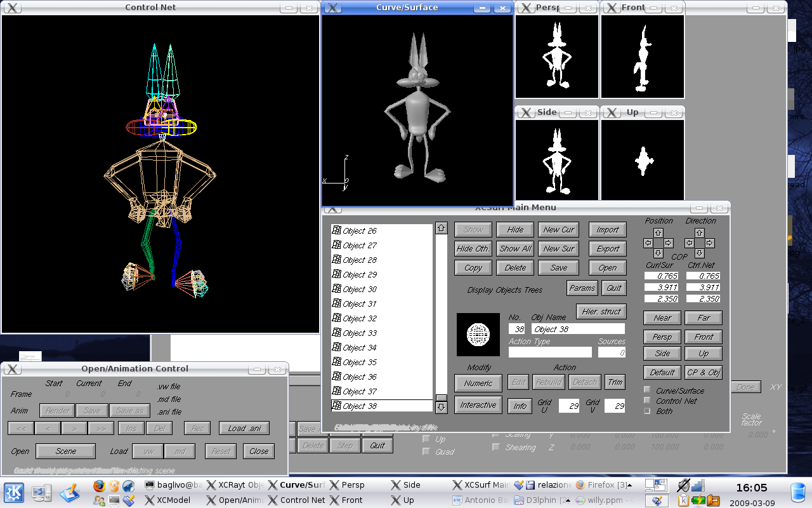Click the object list scroll-up arrow
The height and width of the screenshot is (508, 812).
tap(442, 229)
